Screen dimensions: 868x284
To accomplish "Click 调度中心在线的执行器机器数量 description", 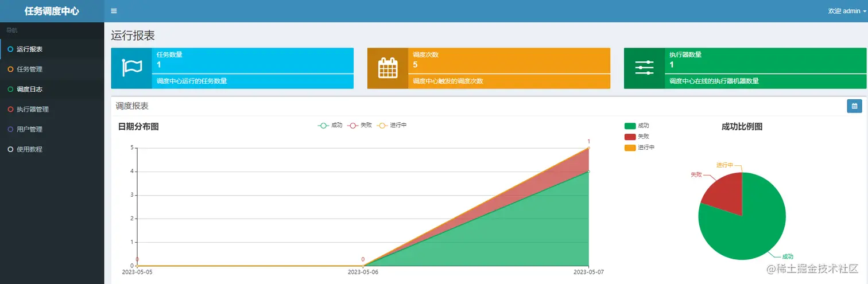I will click(x=714, y=81).
